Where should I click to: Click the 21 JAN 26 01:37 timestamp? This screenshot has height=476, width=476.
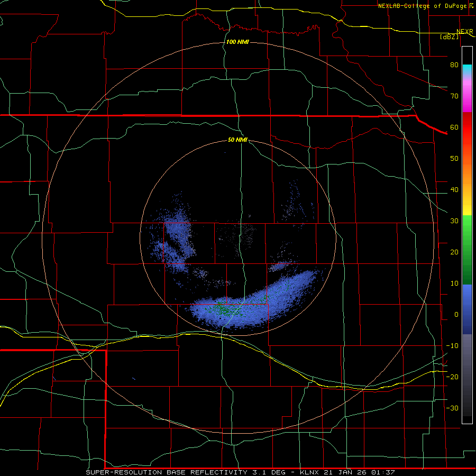click(x=359, y=472)
